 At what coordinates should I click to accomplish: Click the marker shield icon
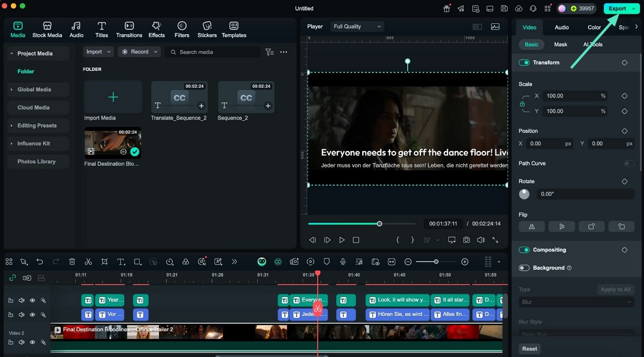pyautogui.click(x=326, y=262)
